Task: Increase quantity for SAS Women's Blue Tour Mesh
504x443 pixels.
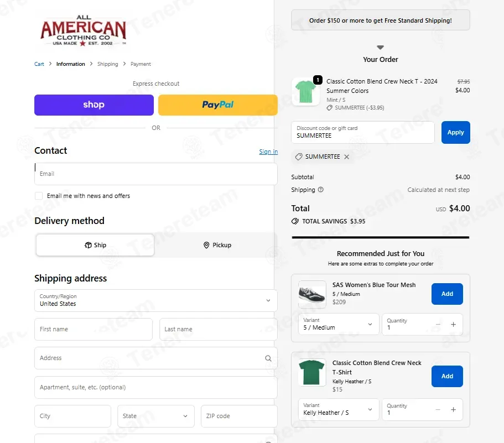Action: (453, 325)
